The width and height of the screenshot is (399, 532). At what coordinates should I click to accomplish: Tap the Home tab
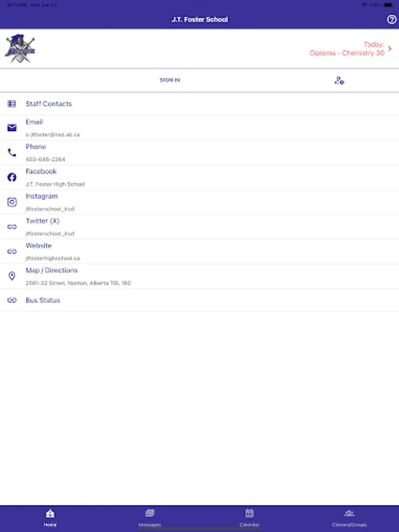(x=50, y=516)
